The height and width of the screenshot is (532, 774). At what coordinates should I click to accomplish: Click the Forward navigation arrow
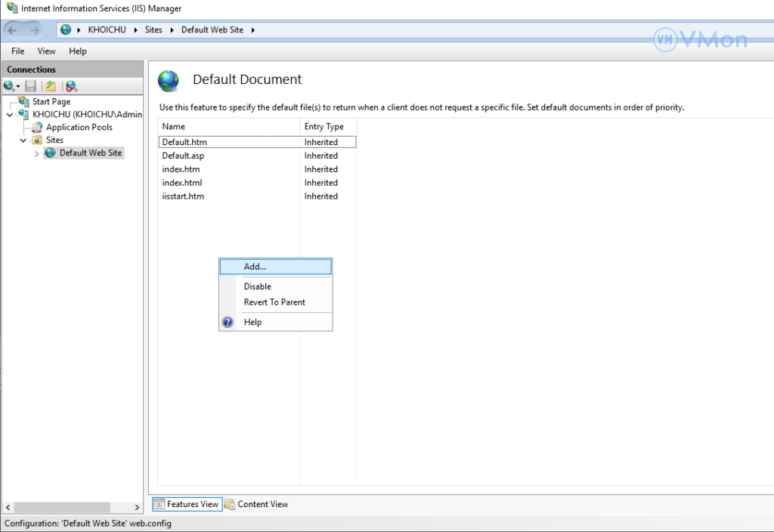coord(34,30)
